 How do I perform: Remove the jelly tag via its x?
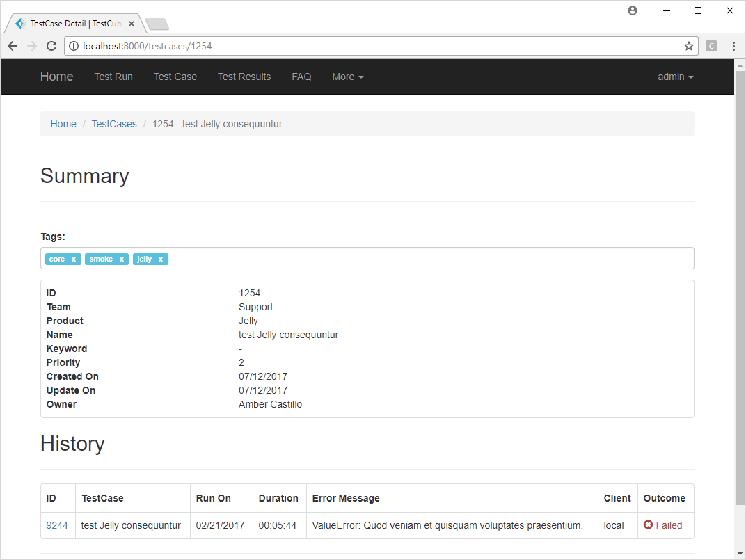tap(161, 259)
